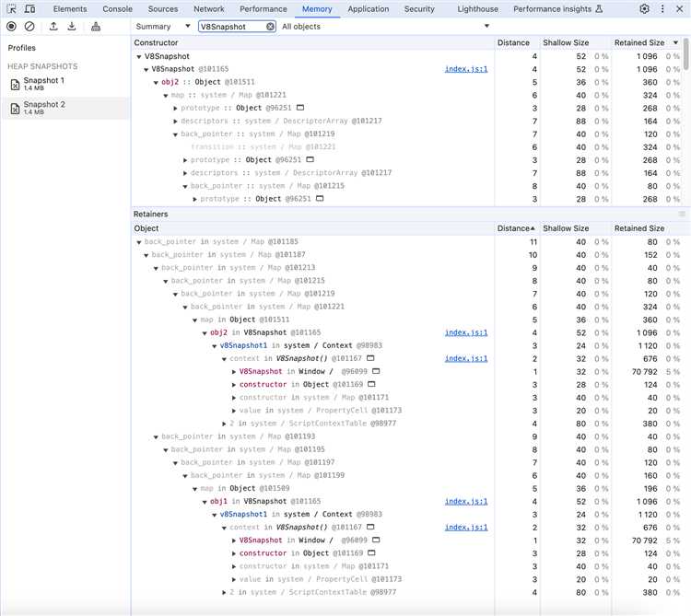Image resolution: width=691 pixels, height=616 pixels.
Task: Click the Retainers pane menu handle
Action: [682, 214]
